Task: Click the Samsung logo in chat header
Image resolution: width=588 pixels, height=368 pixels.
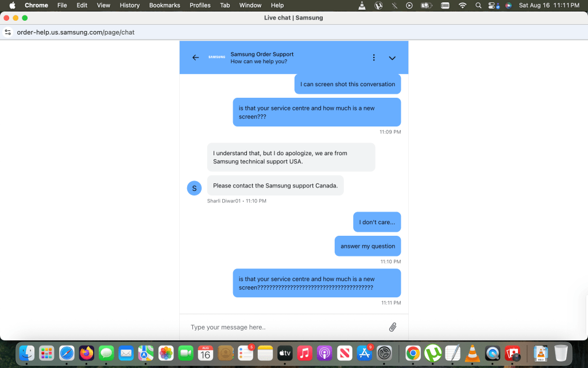Action: pyautogui.click(x=216, y=57)
